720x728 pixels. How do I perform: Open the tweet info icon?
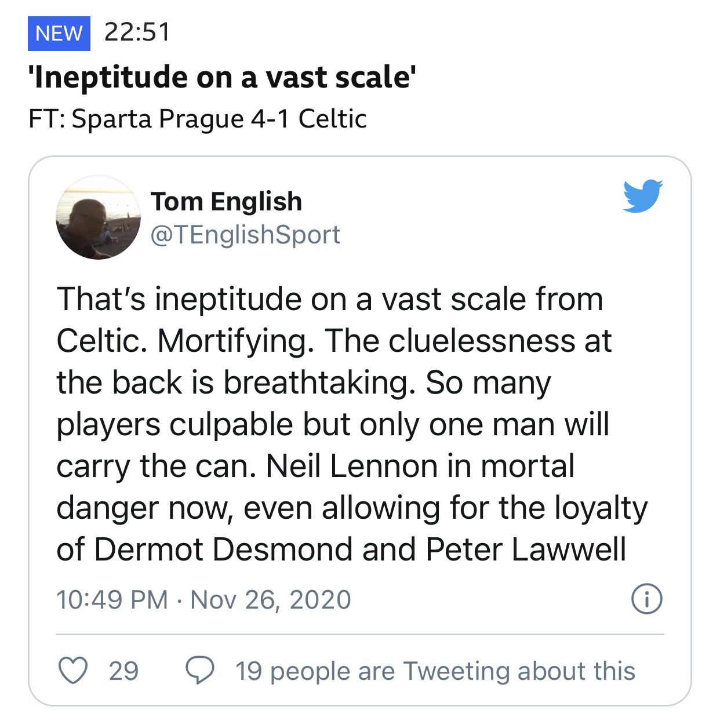tap(646, 599)
